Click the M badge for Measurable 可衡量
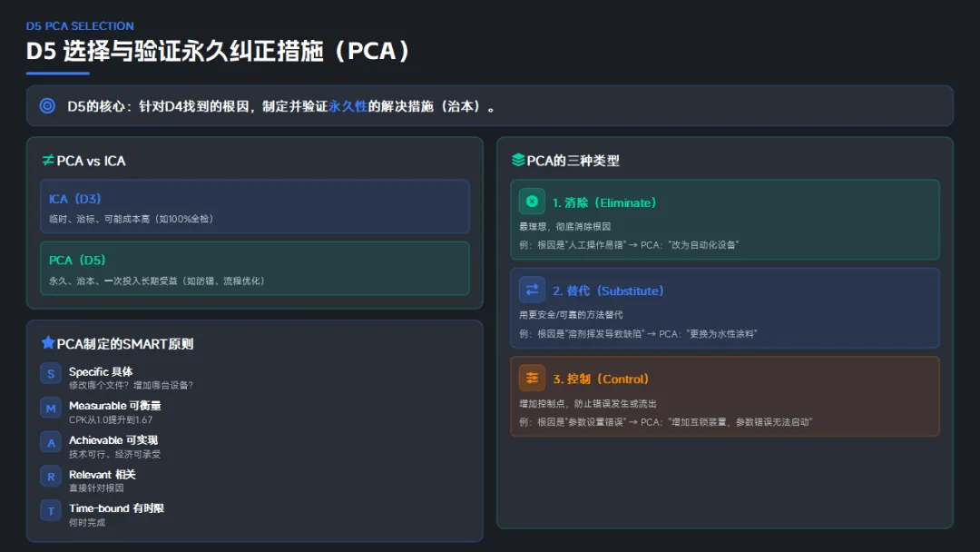The image size is (980, 552). tap(51, 408)
